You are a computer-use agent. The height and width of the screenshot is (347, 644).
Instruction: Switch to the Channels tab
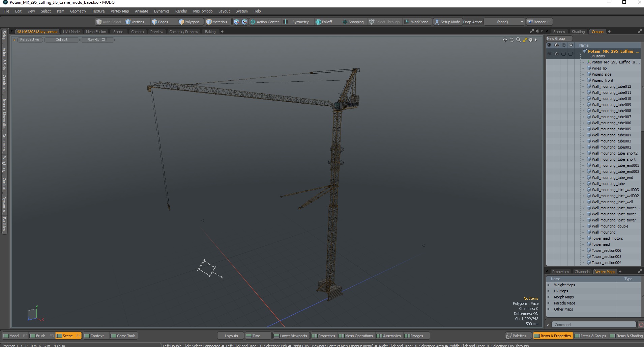pyautogui.click(x=582, y=272)
